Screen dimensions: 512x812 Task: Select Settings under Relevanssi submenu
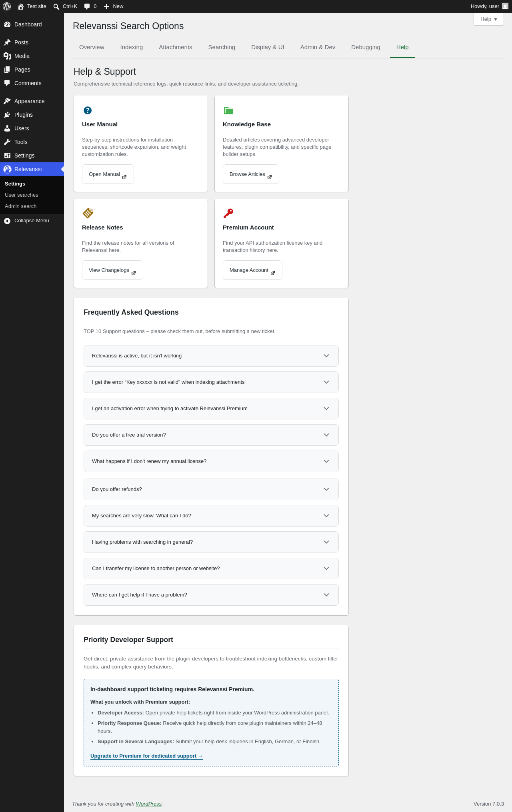pyautogui.click(x=15, y=184)
